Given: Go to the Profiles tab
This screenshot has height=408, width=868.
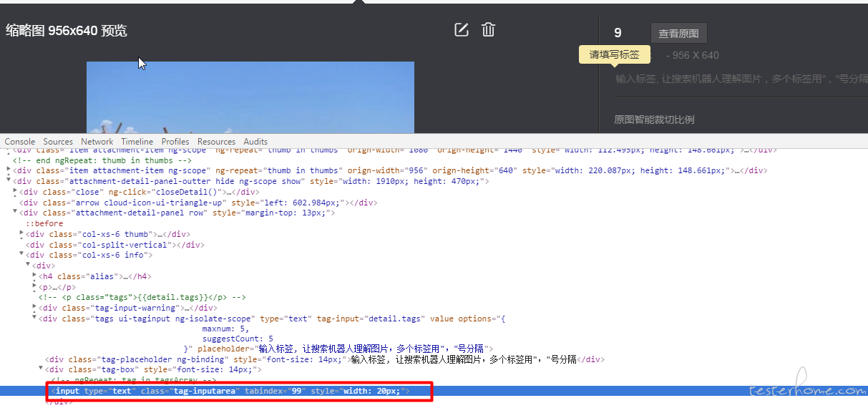Looking at the screenshot, I should [175, 142].
